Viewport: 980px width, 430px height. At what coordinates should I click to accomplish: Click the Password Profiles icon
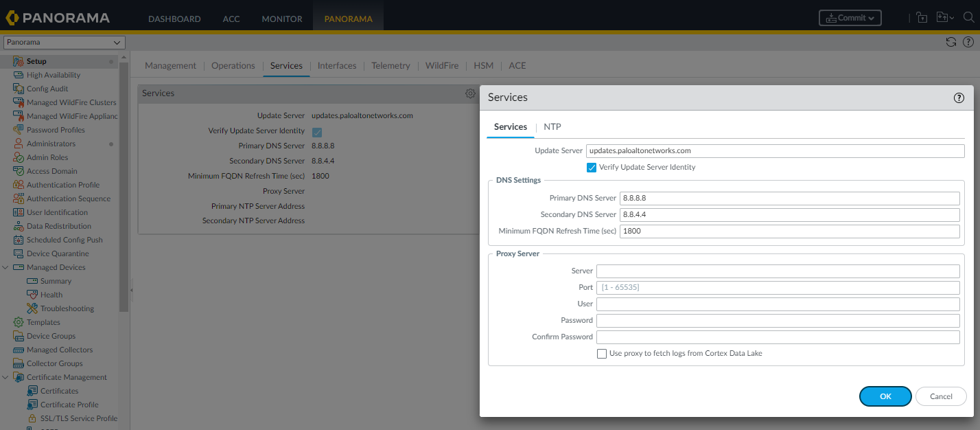click(19, 130)
